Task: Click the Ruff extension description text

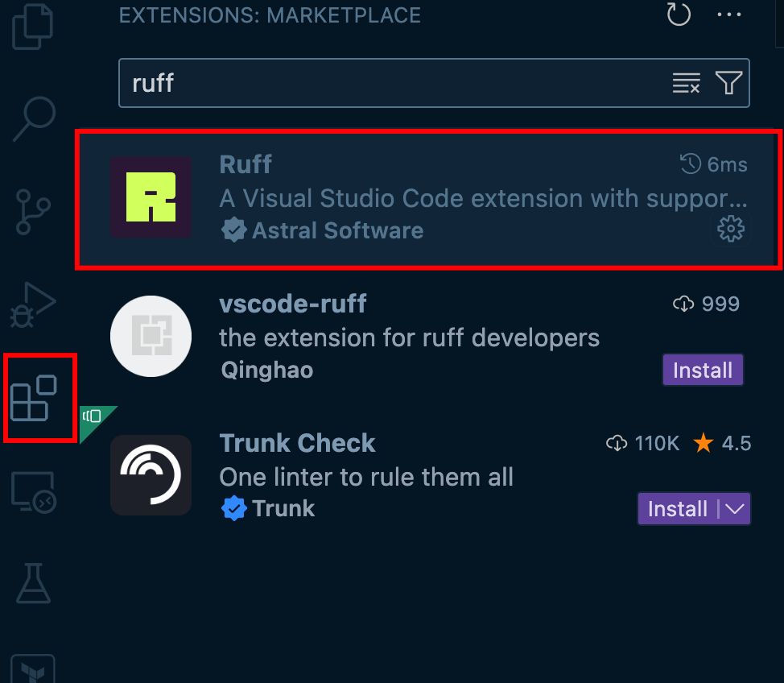Action: coord(484,199)
